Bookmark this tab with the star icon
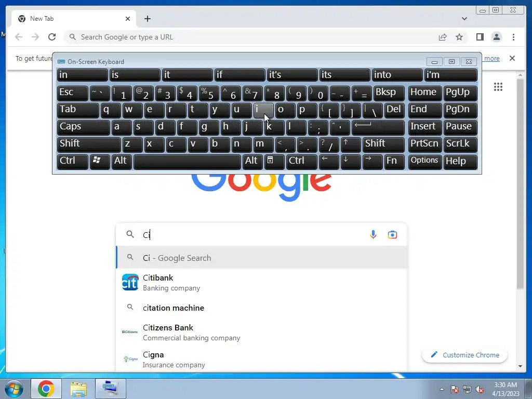The image size is (532, 399). [x=459, y=37]
